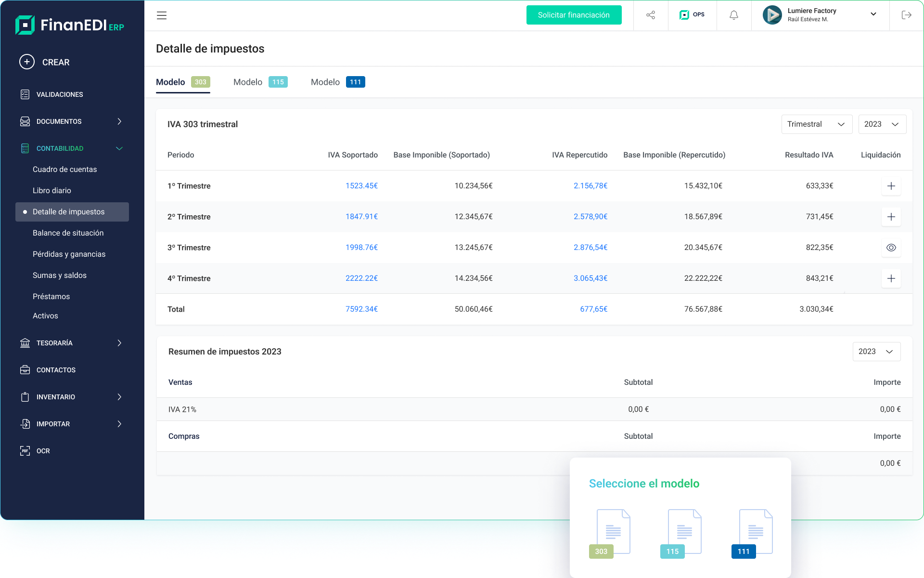Screen dimensions: 924x578
Task: Open the notifications bell
Action: [733, 15]
